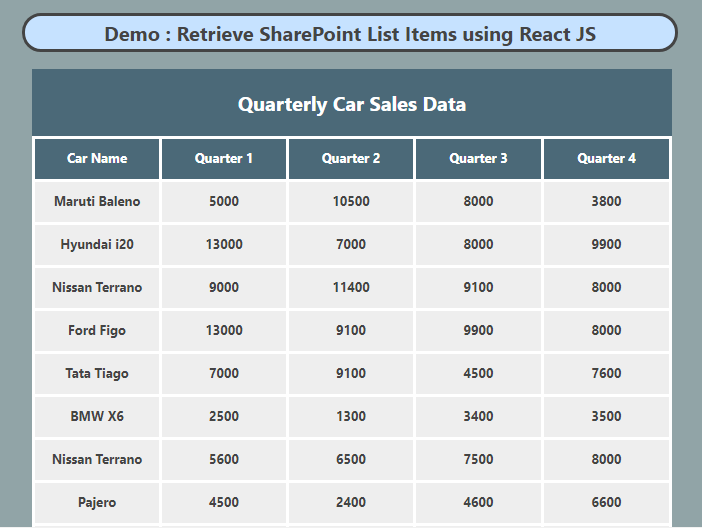Click the 11400 Quarter 2 value

pyautogui.click(x=351, y=288)
